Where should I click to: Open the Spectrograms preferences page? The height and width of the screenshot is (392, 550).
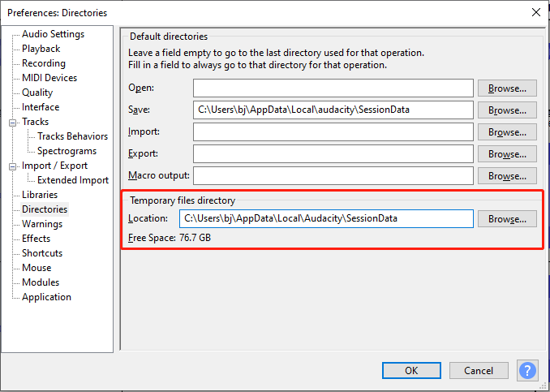tap(67, 151)
